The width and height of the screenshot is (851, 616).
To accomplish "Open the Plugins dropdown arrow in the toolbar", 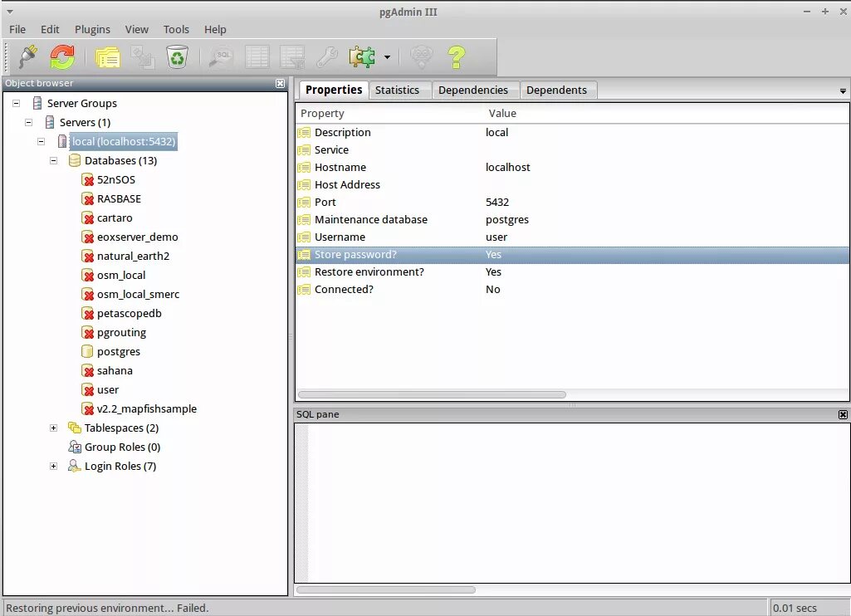I will (x=387, y=57).
